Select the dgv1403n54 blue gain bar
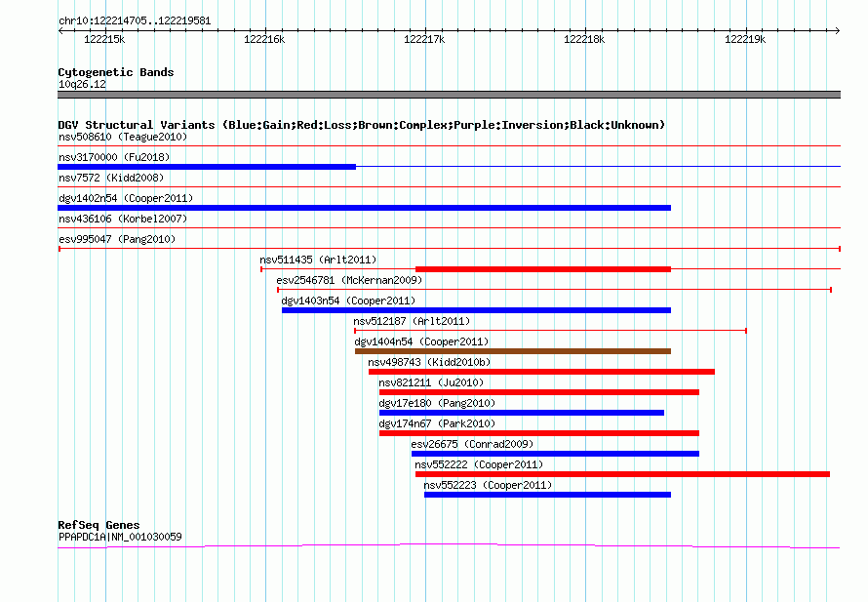Image resolution: width=868 pixels, height=602 pixels. (x=476, y=310)
